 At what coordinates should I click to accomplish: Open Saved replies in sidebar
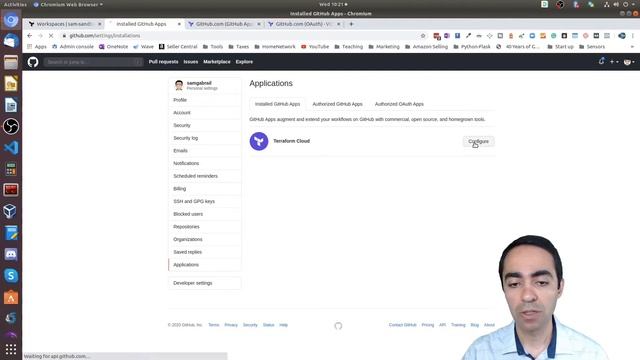tap(204, 252)
